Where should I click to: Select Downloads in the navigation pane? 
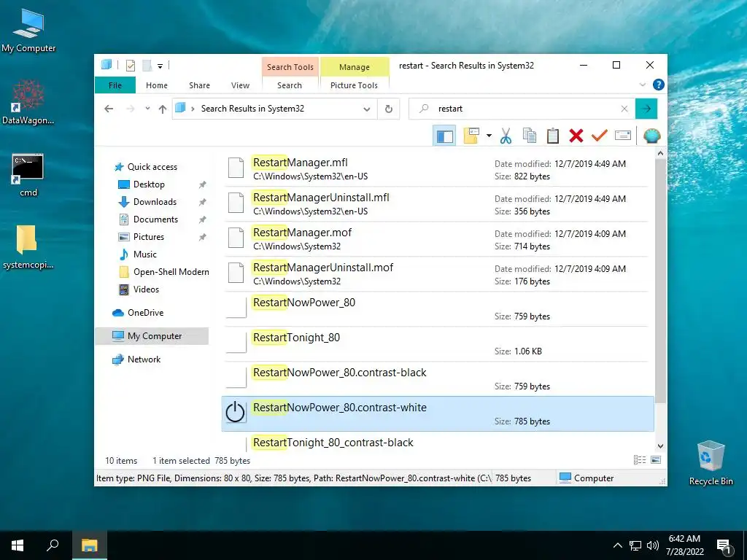155,202
